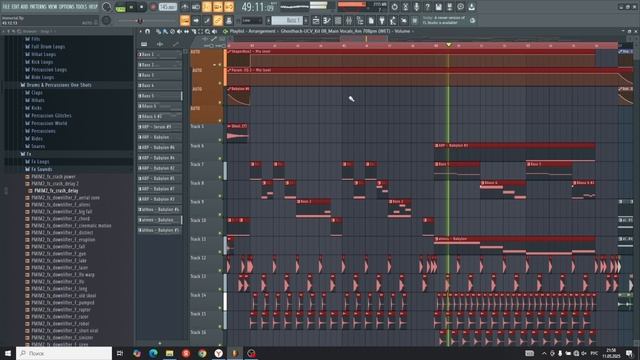This screenshot has width=640, height=360.
Task: Click the new version available notice
Action: pyautogui.click(x=444, y=20)
